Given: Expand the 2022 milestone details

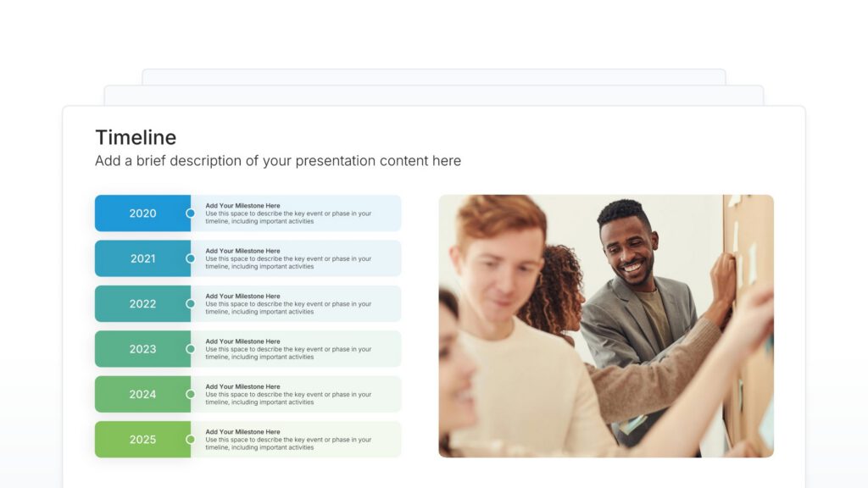Looking at the screenshot, I should tap(297, 303).
